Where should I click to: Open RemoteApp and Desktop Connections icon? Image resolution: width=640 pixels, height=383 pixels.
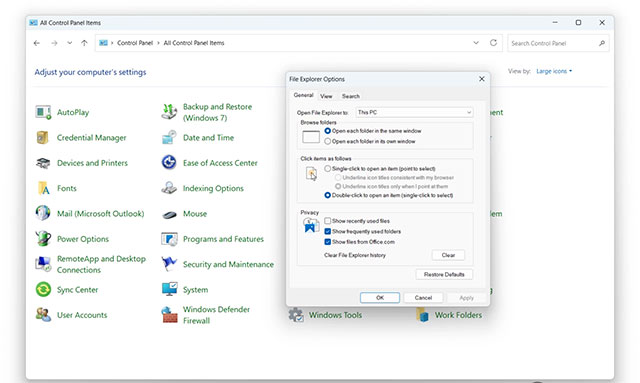[x=43, y=264]
